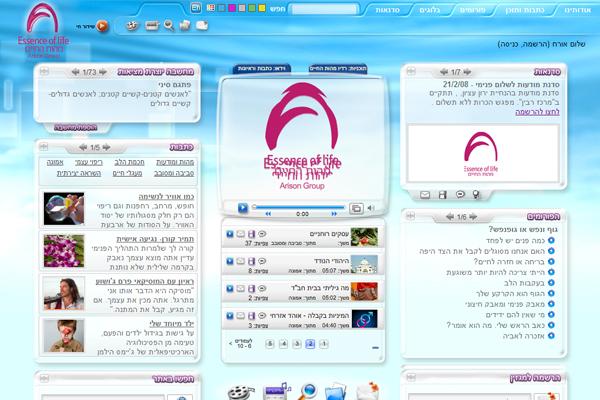Image resolution: width=600 pixels, height=400 pixels.
Task: Save the workshop with the floppy disk icon
Action: [443, 195]
